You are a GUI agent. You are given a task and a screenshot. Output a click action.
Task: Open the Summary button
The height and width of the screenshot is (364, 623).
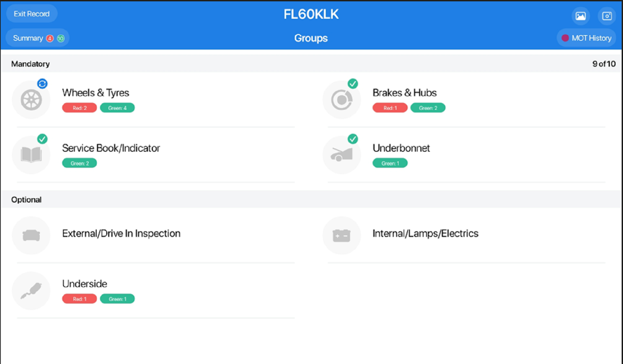37,38
